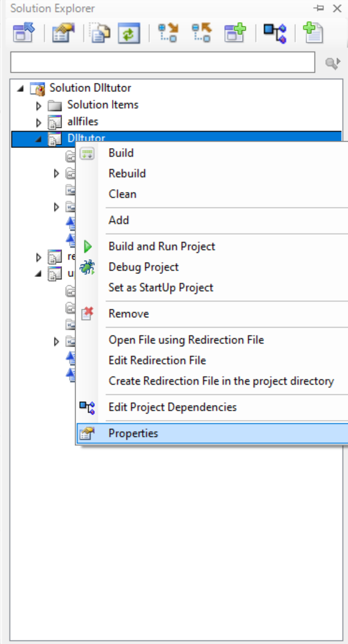Choose Build from the context menu
The image size is (348, 644).
click(x=121, y=153)
